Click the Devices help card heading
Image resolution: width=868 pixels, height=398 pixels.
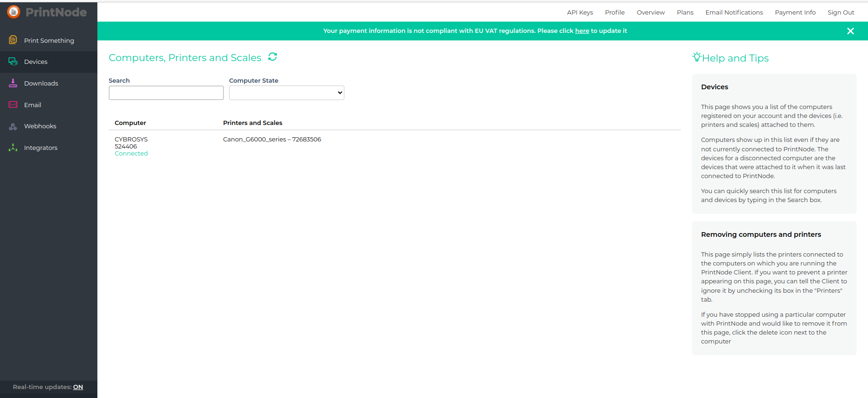(x=715, y=86)
